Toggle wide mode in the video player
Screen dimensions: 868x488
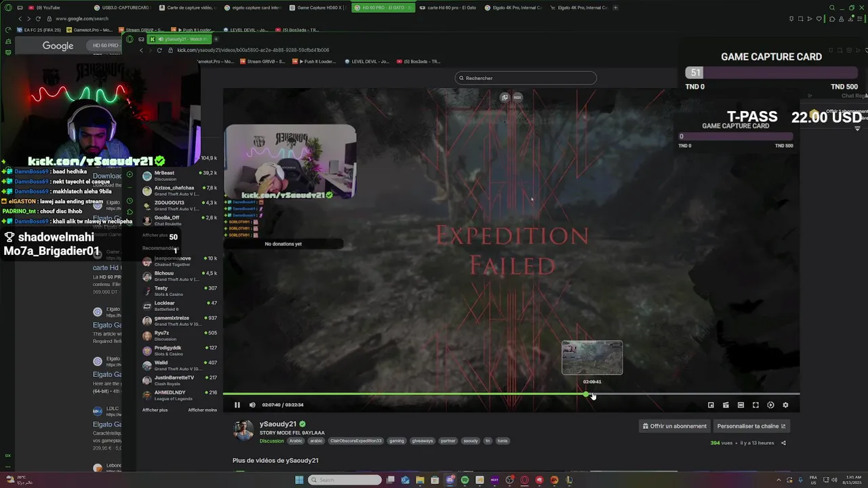[x=741, y=405]
